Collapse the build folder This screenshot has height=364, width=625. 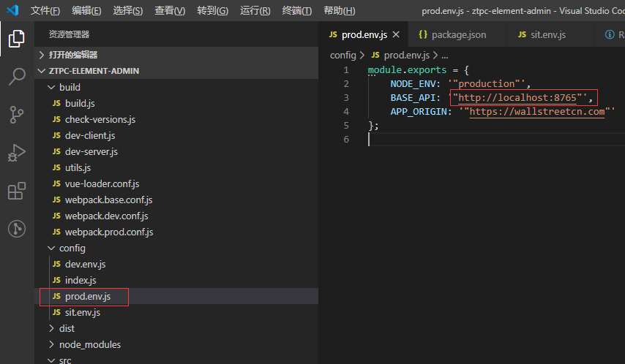coord(176,87)
